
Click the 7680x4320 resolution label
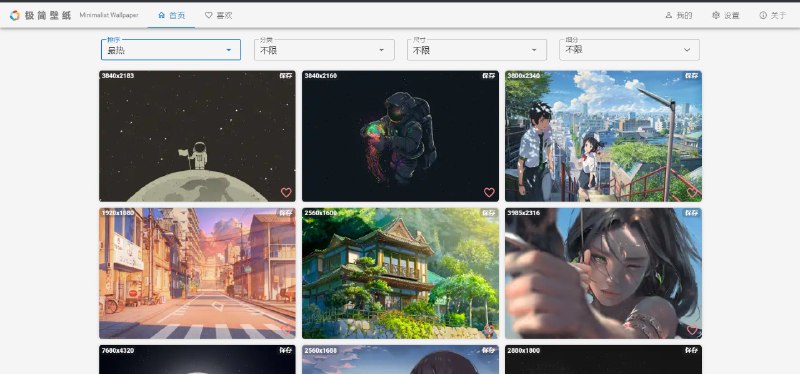click(x=118, y=351)
